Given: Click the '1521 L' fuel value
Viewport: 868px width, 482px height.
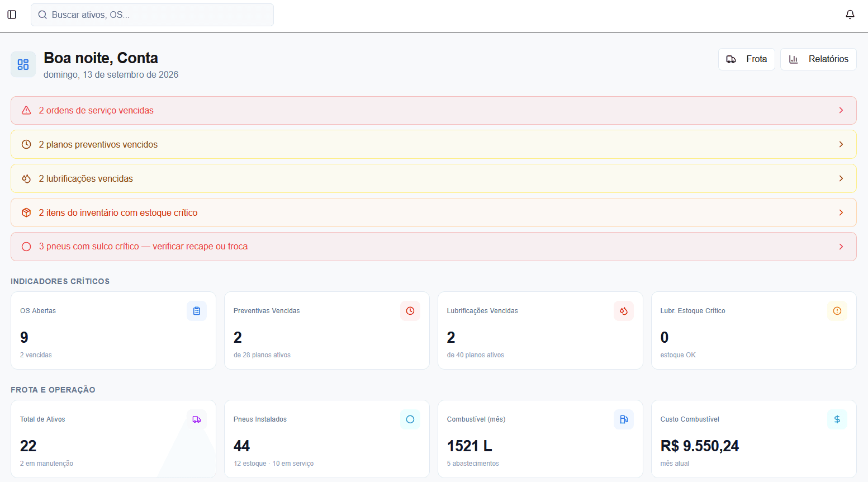Looking at the screenshot, I should (469, 446).
